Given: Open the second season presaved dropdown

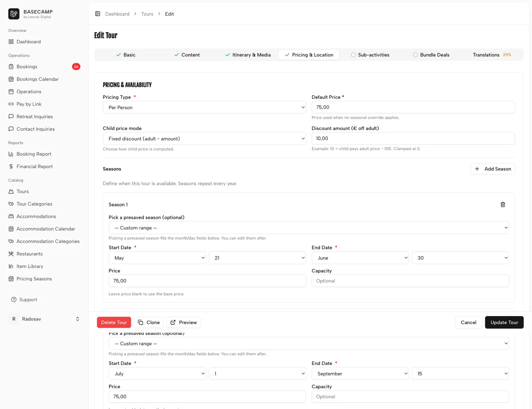Looking at the screenshot, I should coord(309,344).
